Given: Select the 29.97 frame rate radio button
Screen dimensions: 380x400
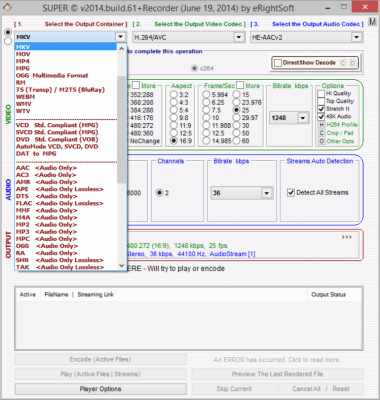Looking at the screenshot, I should point(236,117).
